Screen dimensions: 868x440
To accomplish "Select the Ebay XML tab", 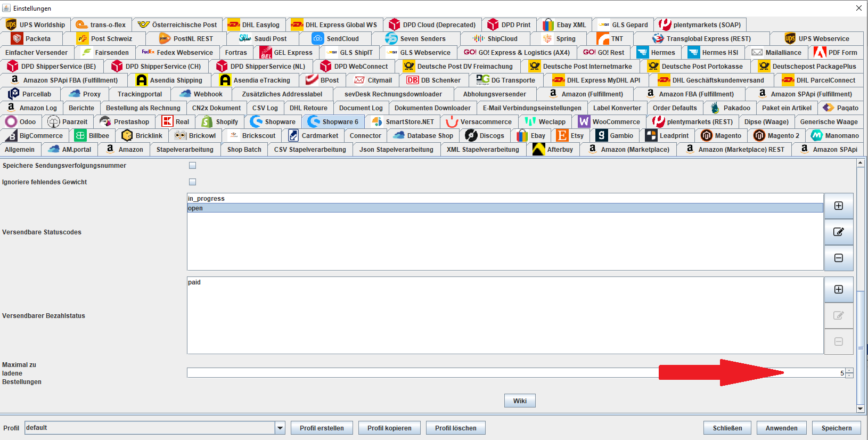I will tap(564, 25).
